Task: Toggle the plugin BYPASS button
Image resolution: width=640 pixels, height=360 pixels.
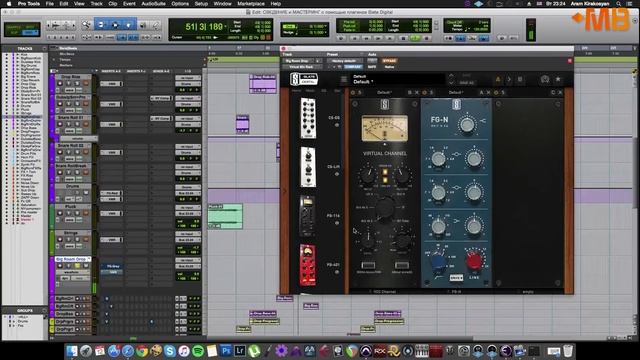Action: pos(389,61)
